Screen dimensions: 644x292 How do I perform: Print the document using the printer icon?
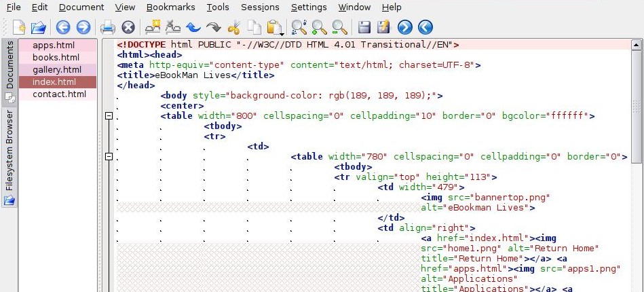click(x=108, y=28)
